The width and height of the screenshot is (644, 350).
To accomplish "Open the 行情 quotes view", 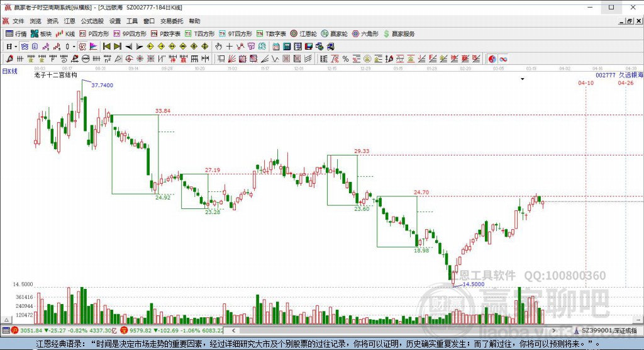I will tap(16, 34).
